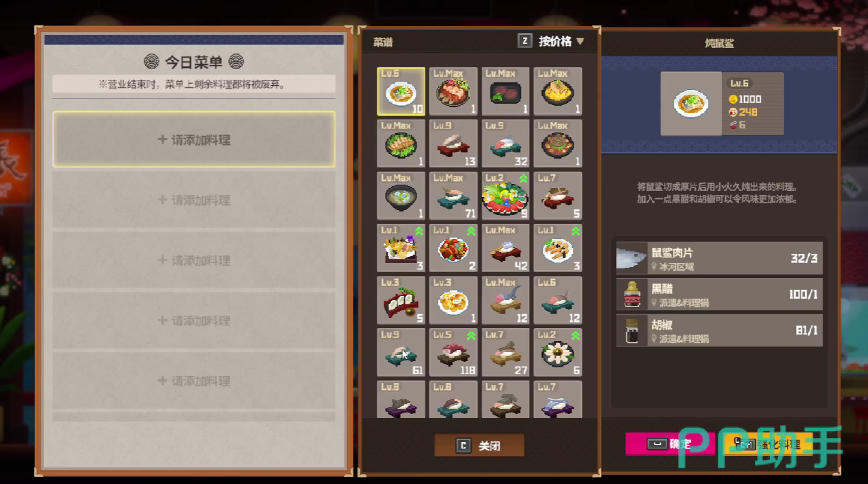Click the highlighted first 请添加料理 slot
This screenshot has height=484, width=868.
tap(194, 139)
